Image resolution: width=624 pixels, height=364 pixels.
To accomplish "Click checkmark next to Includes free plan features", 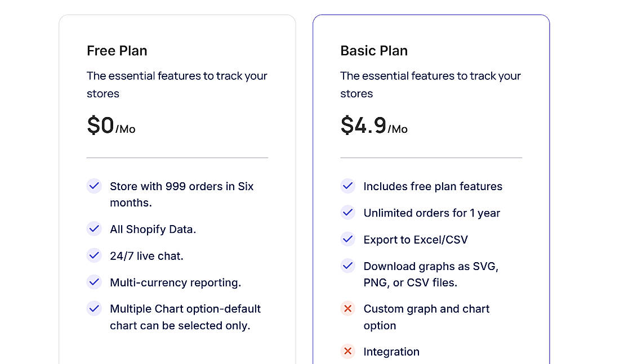I will click(x=348, y=186).
